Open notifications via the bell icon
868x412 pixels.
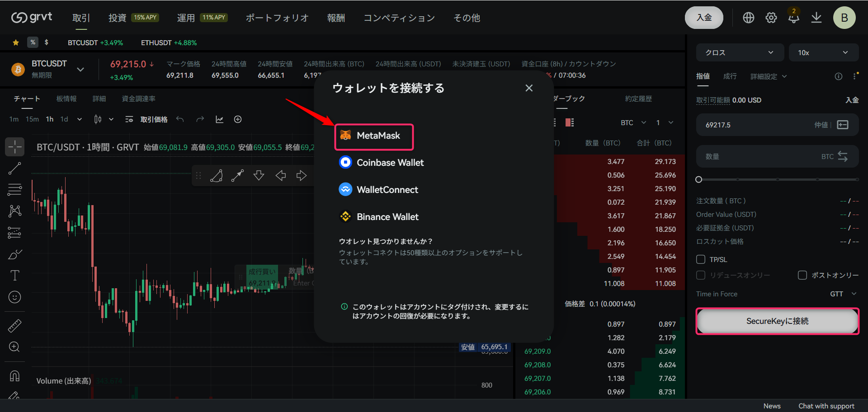pyautogui.click(x=793, y=18)
